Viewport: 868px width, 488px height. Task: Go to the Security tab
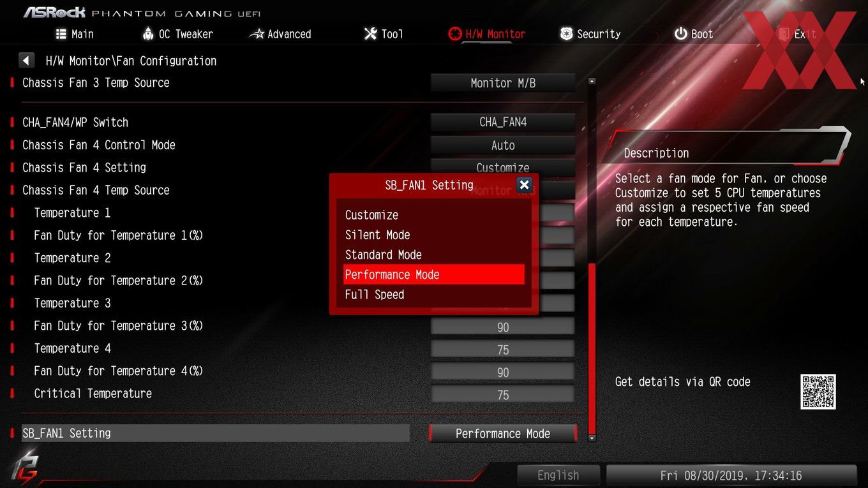590,34
